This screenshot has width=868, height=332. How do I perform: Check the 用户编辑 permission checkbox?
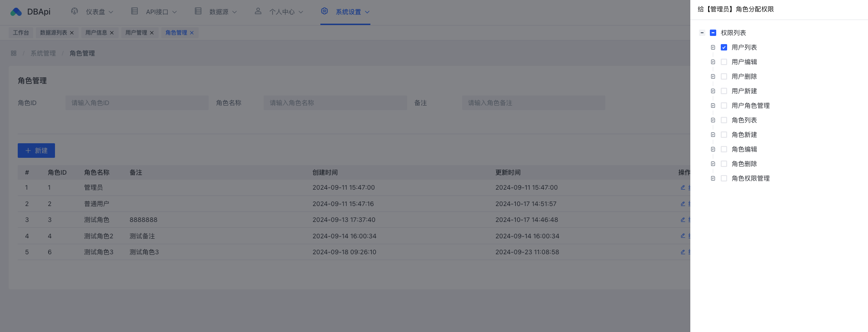click(x=724, y=62)
